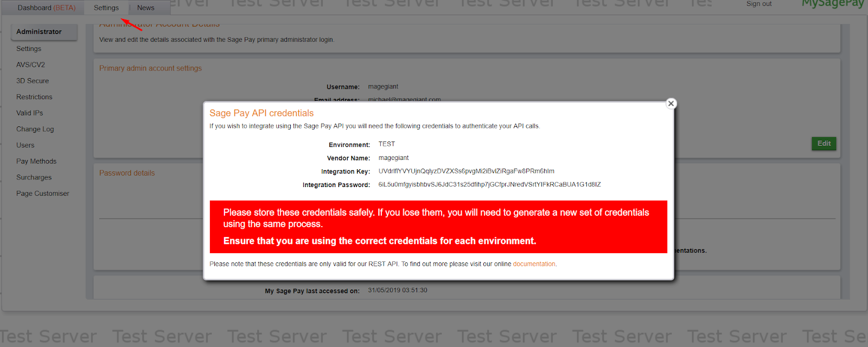Click the Sign out link
Screen dimensions: 868x347
coord(759,4)
